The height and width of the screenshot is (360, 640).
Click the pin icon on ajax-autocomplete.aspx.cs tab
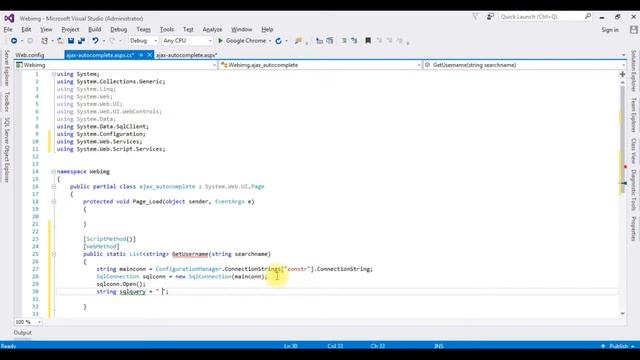click(141, 55)
